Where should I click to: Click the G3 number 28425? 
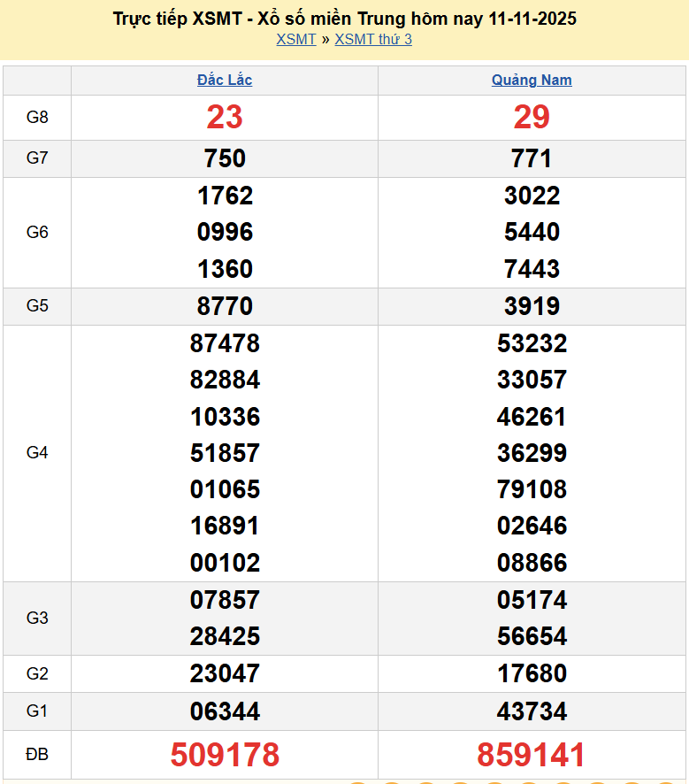pyautogui.click(x=225, y=636)
